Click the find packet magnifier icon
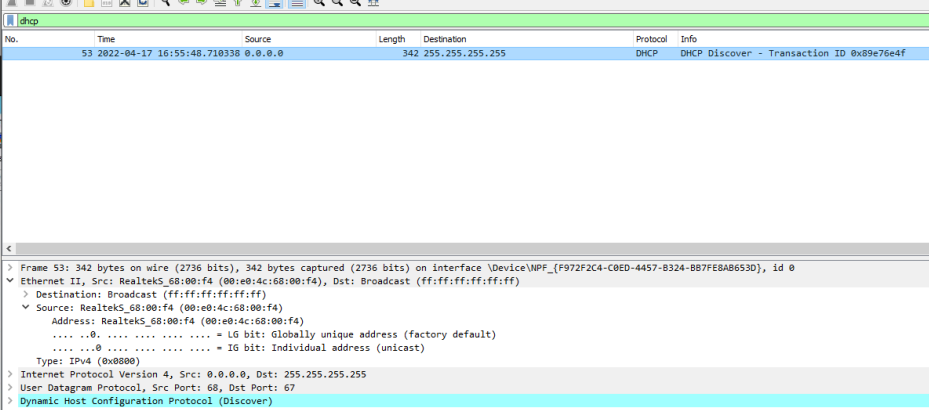The height and width of the screenshot is (410, 929). 165,3
